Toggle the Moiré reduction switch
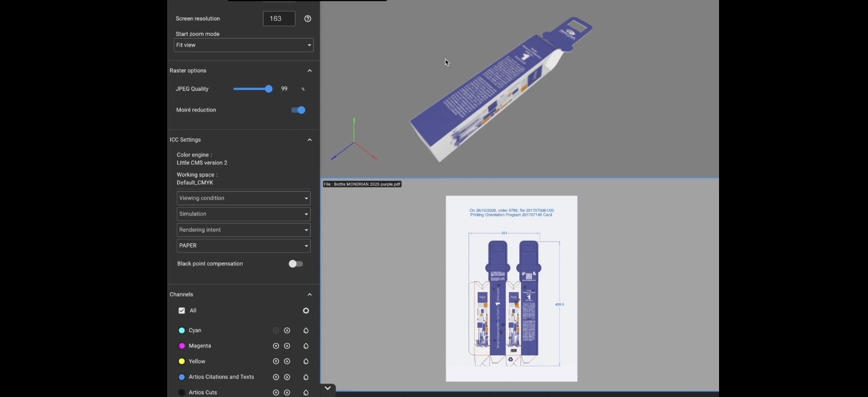868x397 pixels. pos(298,110)
